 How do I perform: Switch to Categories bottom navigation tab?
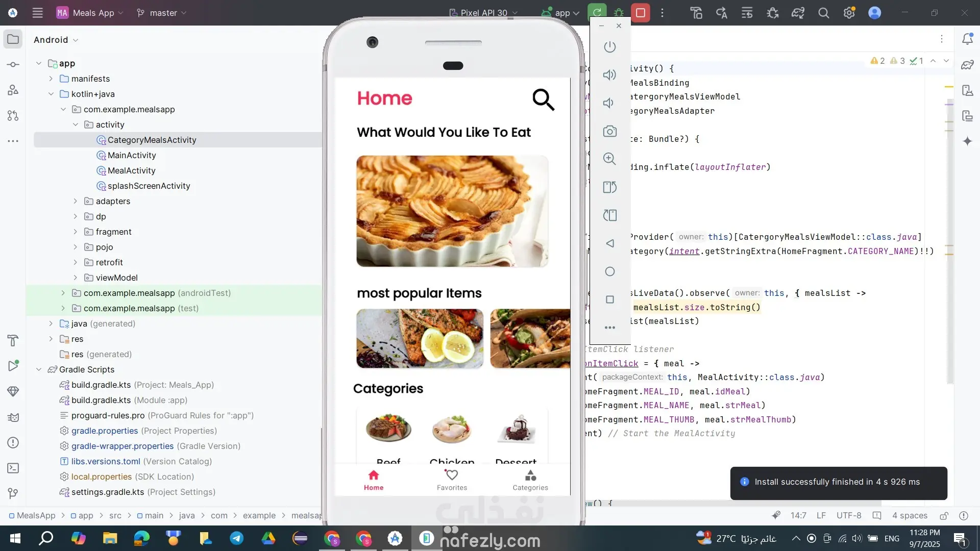coord(530,480)
